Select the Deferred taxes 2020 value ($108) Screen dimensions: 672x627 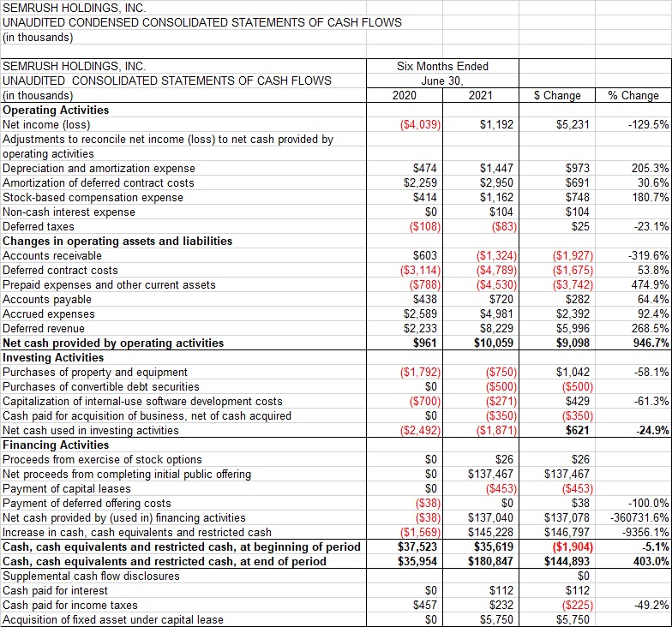coord(425,226)
